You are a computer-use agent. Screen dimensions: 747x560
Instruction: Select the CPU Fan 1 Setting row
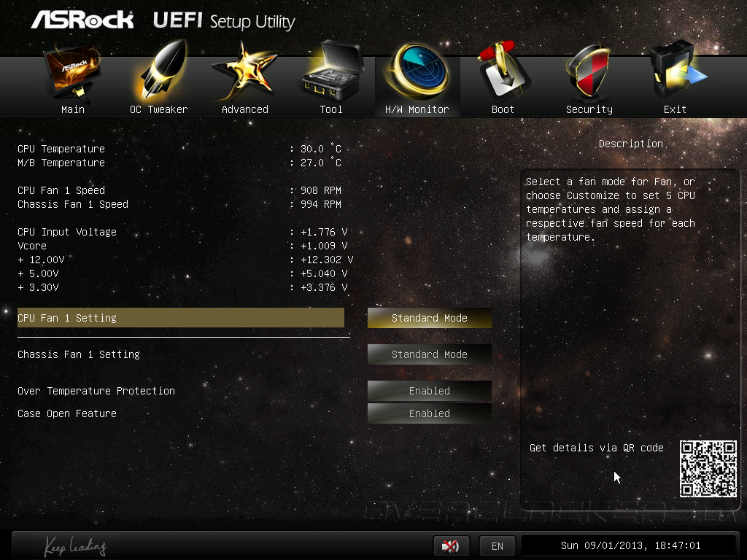[x=181, y=318]
